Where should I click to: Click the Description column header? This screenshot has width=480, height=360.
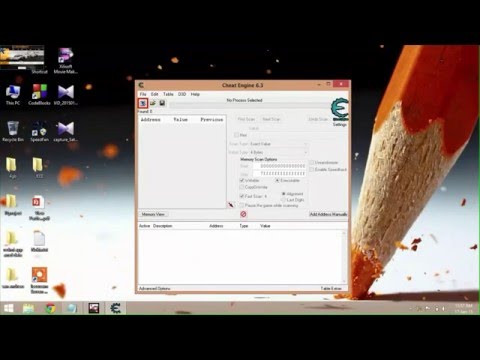pyautogui.click(x=162, y=226)
